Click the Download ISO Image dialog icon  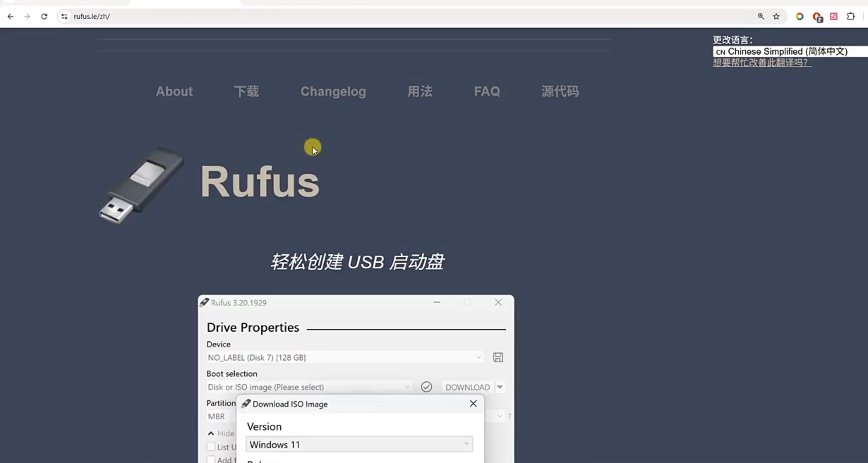(x=246, y=404)
